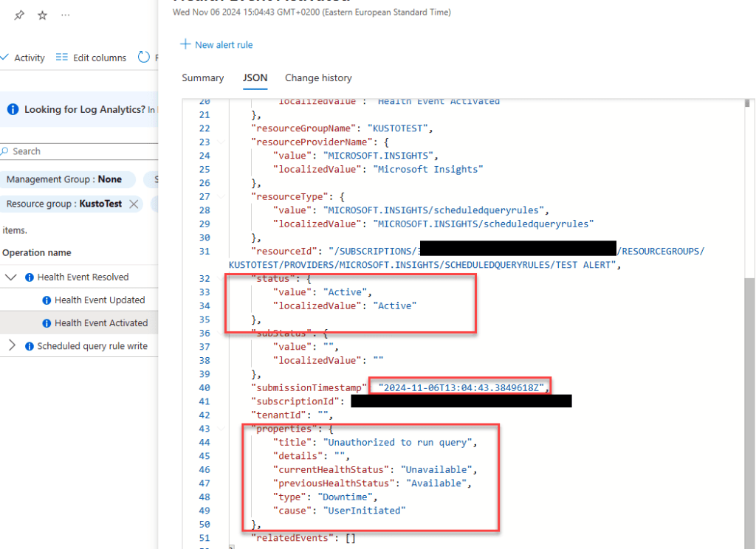This screenshot has width=756, height=549.
Task: Click the plus icon for New alert rule
Action: pos(185,45)
